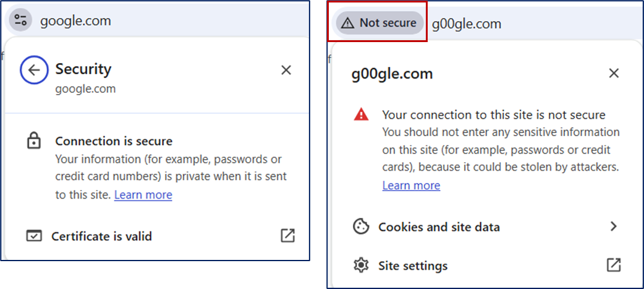Click the Not secure warning chip
Screen dimensions: 644x289
tap(380, 23)
